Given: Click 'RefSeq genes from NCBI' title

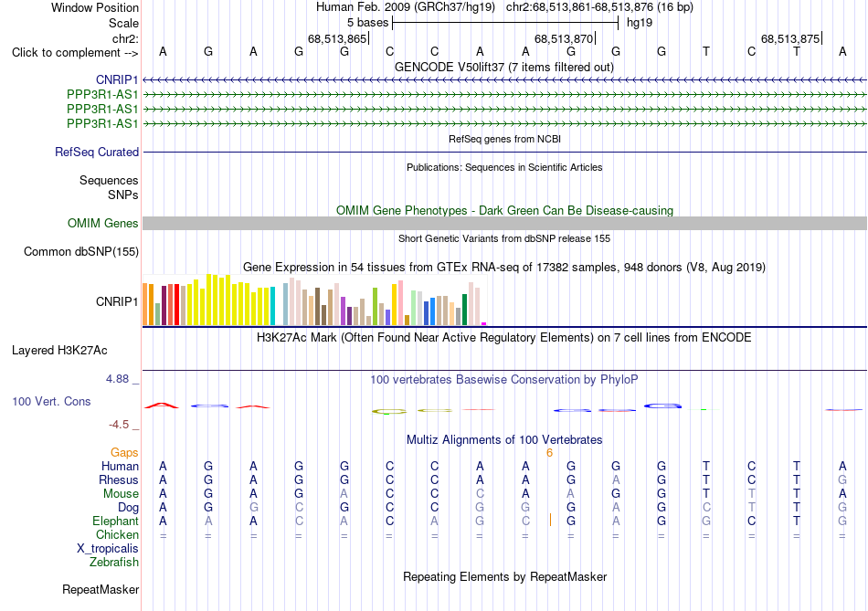Looking at the screenshot, I should 504,139.
